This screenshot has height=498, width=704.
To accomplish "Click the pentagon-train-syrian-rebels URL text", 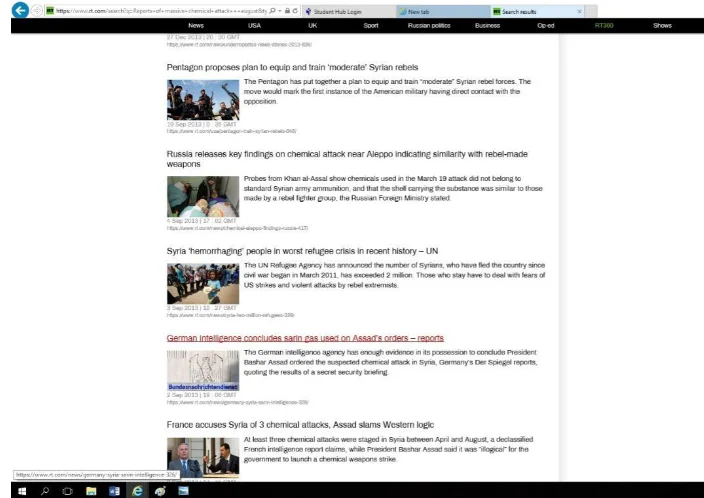I will pos(231,131).
